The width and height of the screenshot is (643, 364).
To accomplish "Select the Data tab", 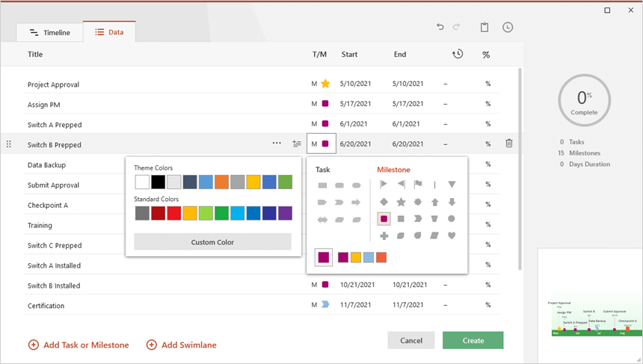I will pos(109,33).
